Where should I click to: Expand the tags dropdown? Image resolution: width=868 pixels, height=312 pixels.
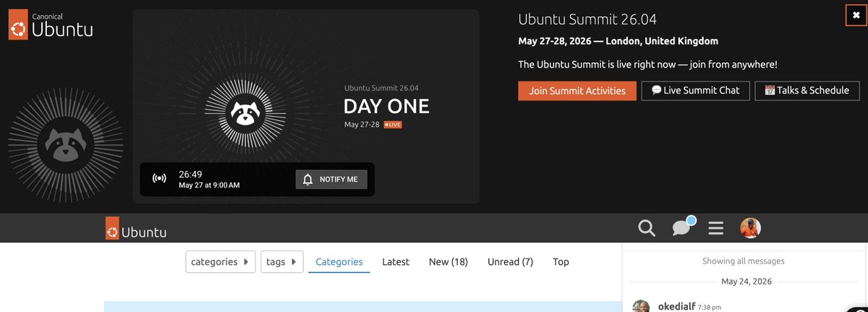tap(282, 261)
